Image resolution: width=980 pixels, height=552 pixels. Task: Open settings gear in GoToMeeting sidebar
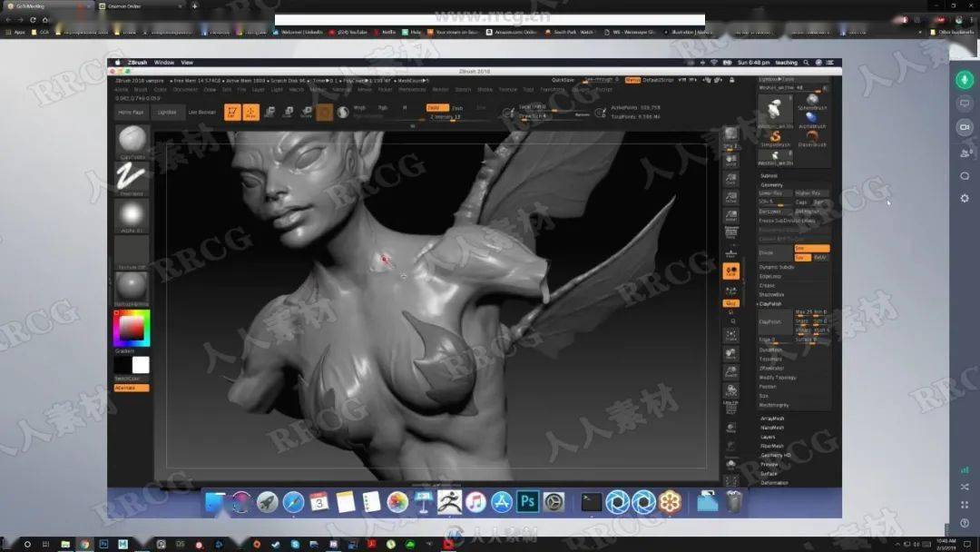965,198
